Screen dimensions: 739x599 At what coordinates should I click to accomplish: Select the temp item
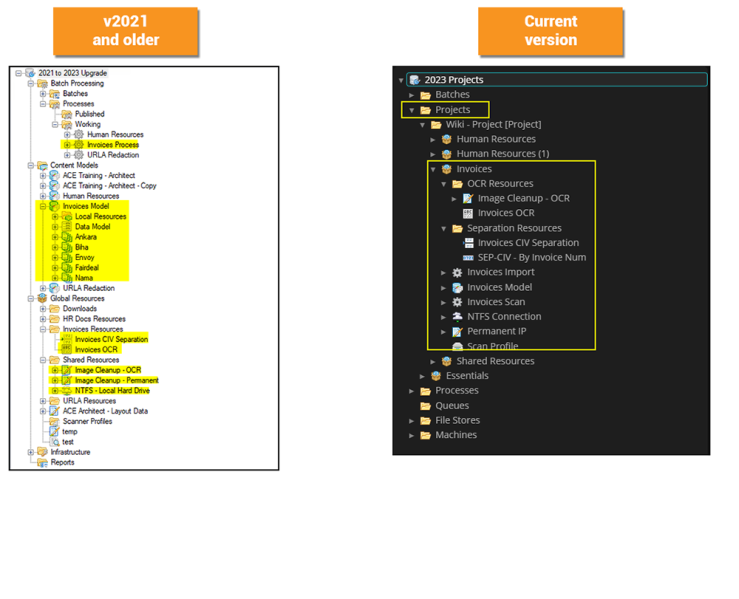click(70, 432)
